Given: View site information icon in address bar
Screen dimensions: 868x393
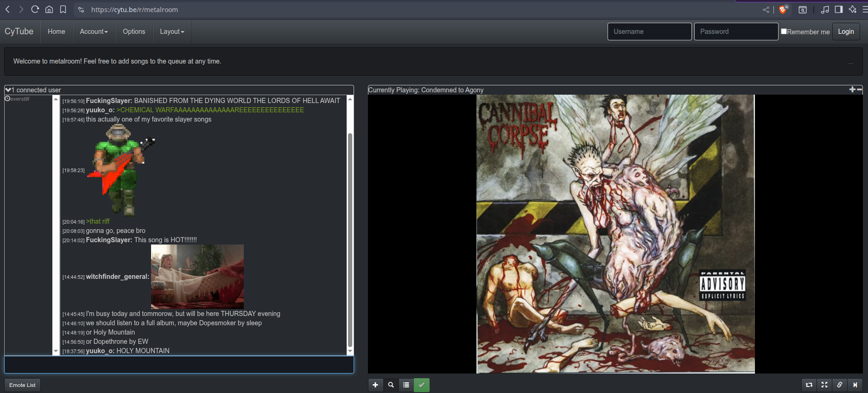Looking at the screenshot, I should click(x=81, y=10).
